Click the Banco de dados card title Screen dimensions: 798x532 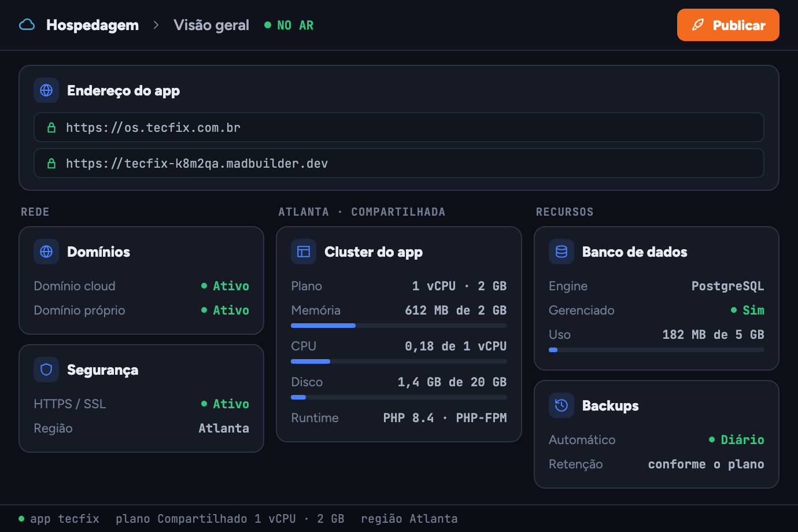[x=635, y=252]
